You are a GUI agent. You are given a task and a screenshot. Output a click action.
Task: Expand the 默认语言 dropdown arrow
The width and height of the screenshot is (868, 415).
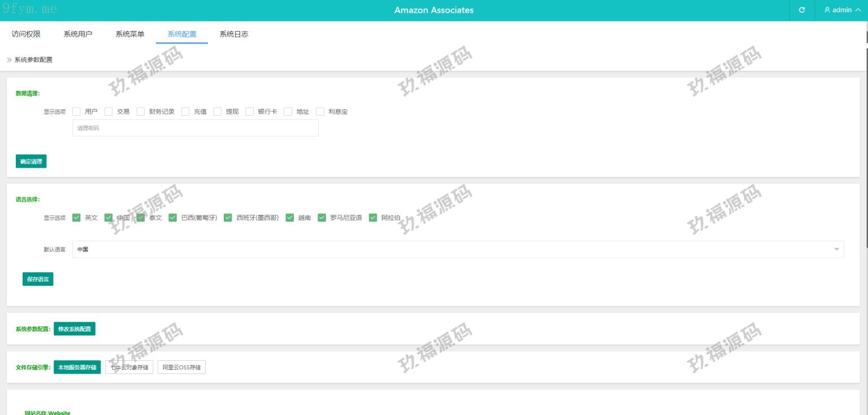point(836,250)
